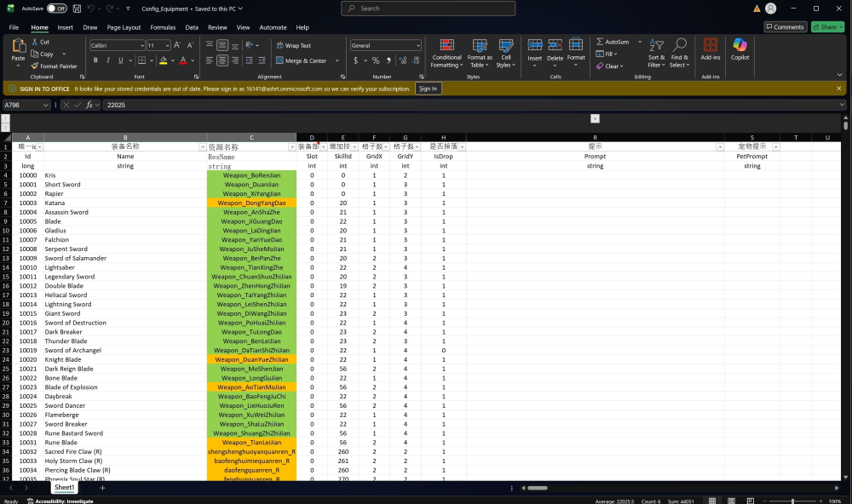Apply bold formatting to the cell

[95, 60]
